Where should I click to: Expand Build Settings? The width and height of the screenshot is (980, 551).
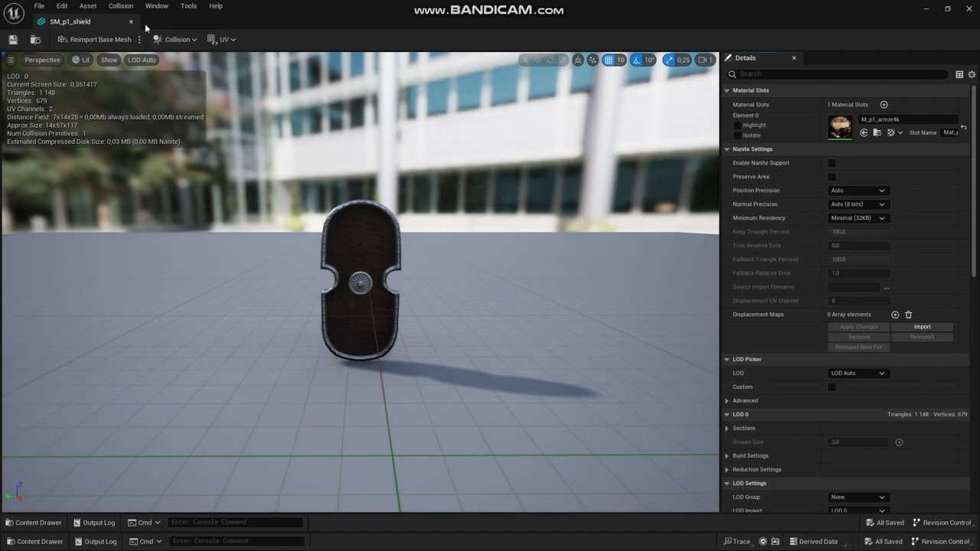tap(727, 456)
